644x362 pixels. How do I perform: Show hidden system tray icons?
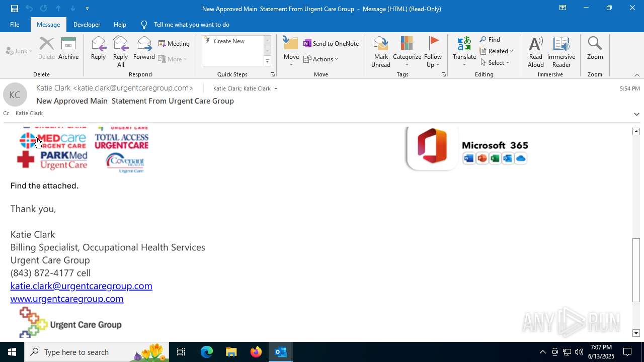(542, 352)
